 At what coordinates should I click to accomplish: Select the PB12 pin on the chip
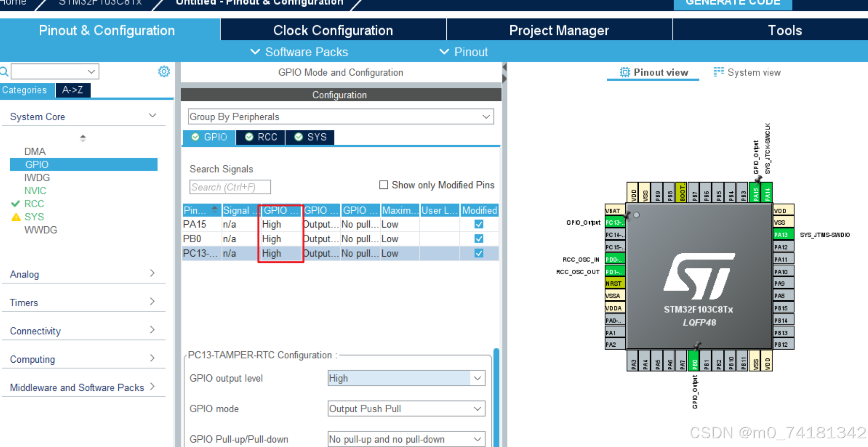pyautogui.click(x=783, y=344)
